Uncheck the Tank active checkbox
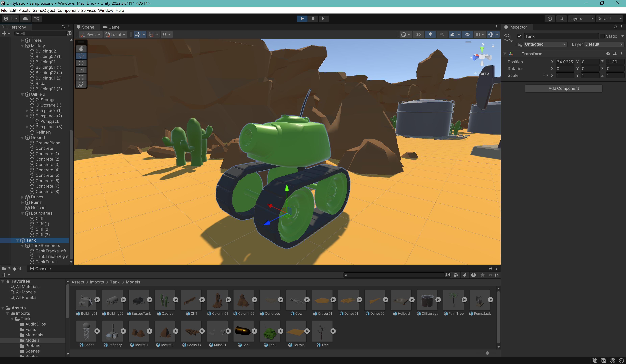Screen dimensions: 626x364 (x=519, y=36)
